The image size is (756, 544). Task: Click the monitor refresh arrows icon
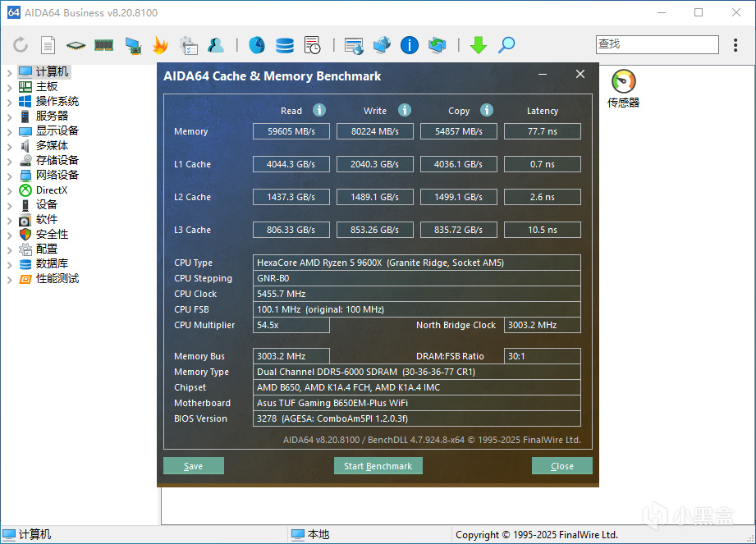[438, 45]
